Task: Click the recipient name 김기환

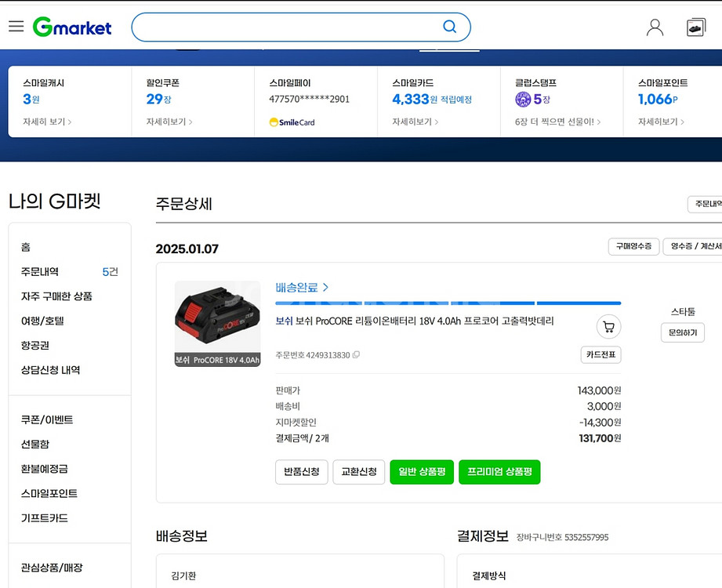Action: pos(183,575)
